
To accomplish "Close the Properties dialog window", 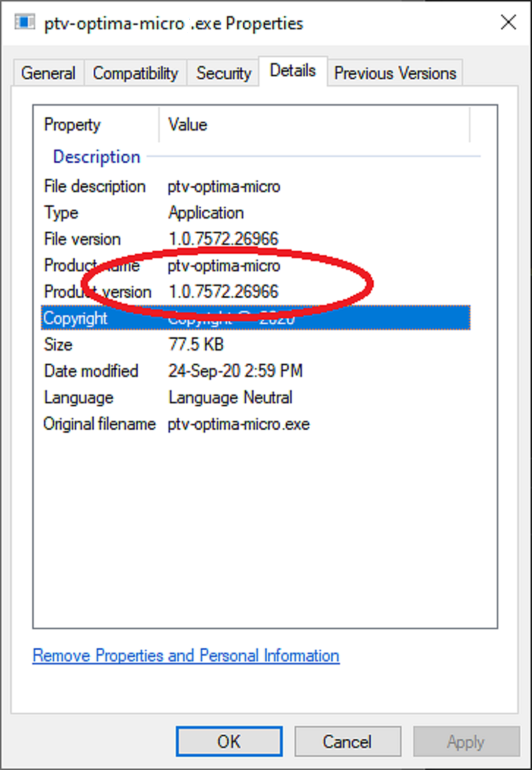I will (x=508, y=22).
